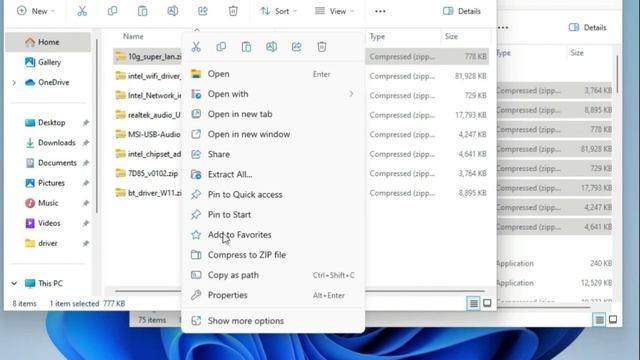Click the context menu share icon
Viewport: 640px width, 360px height.
(297, 47)
